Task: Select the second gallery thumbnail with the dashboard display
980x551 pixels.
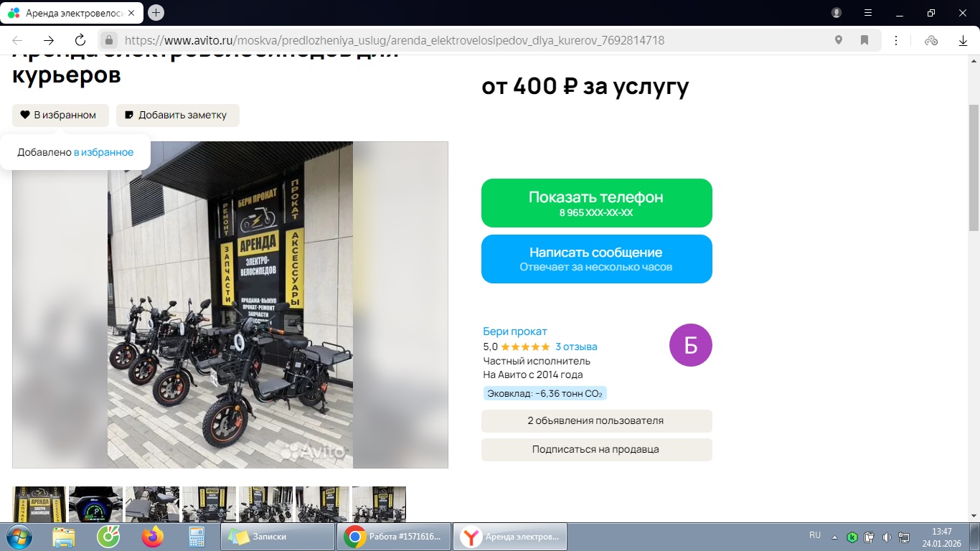Action: [96, 504]
